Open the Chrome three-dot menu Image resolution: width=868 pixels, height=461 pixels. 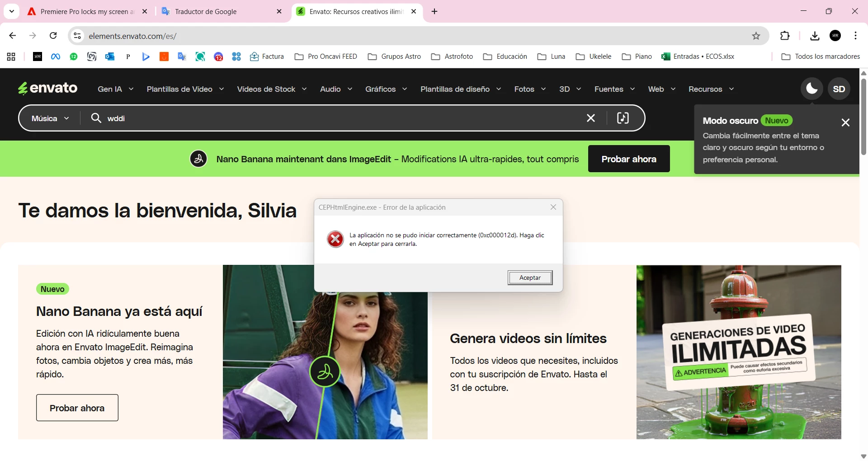(x=856, y=36)
